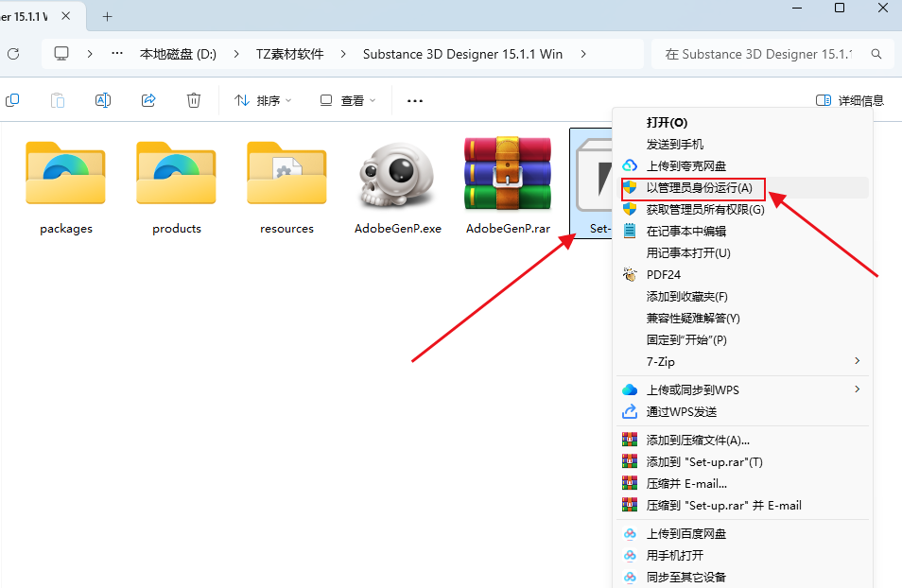
Task: Click the delete trash icon
Action: click(194, 101)
